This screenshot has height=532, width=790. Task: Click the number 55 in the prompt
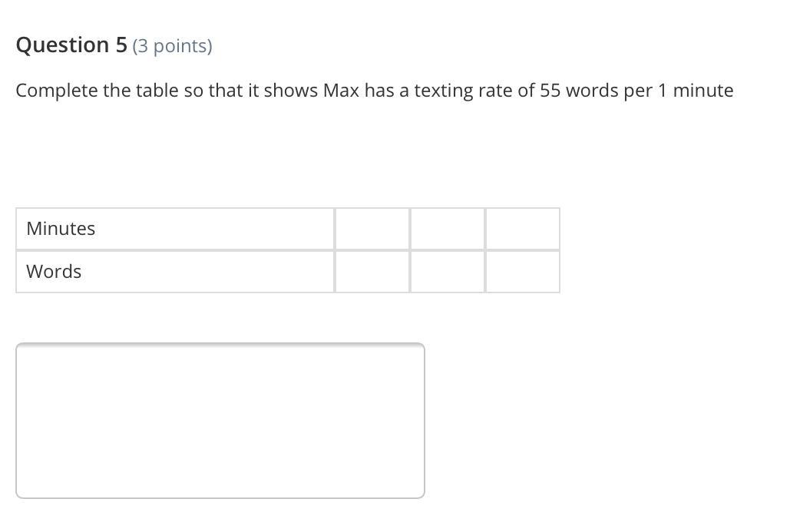pyautogui.click(x=550, y=91)
